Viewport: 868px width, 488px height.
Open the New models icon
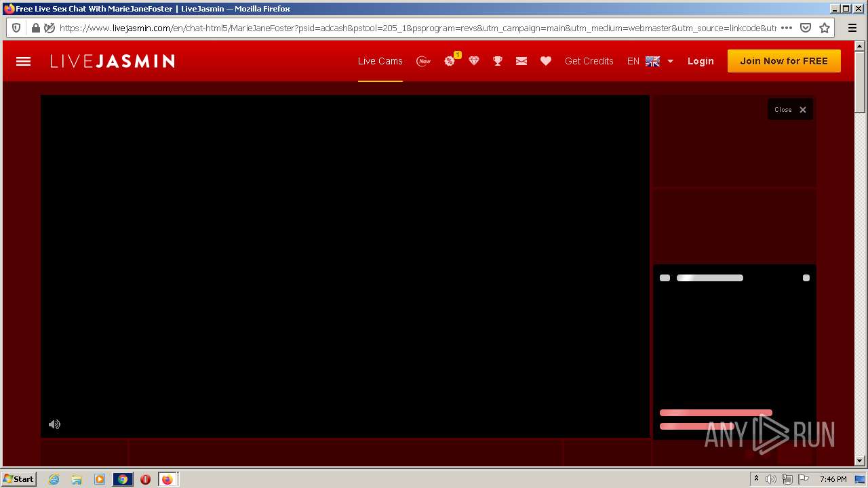coord(424,61)
